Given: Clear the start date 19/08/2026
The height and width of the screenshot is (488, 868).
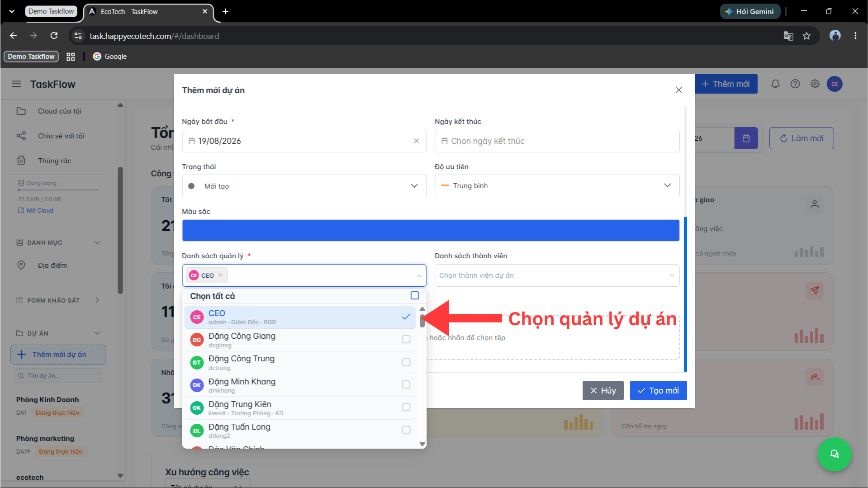Looking at the screenshot, I should coord(416,141).
